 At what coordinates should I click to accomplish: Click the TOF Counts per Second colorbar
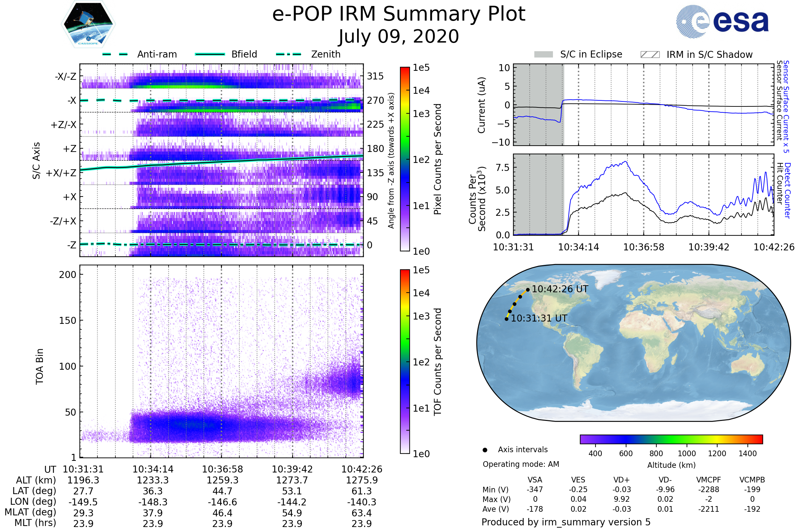point(405,362)
